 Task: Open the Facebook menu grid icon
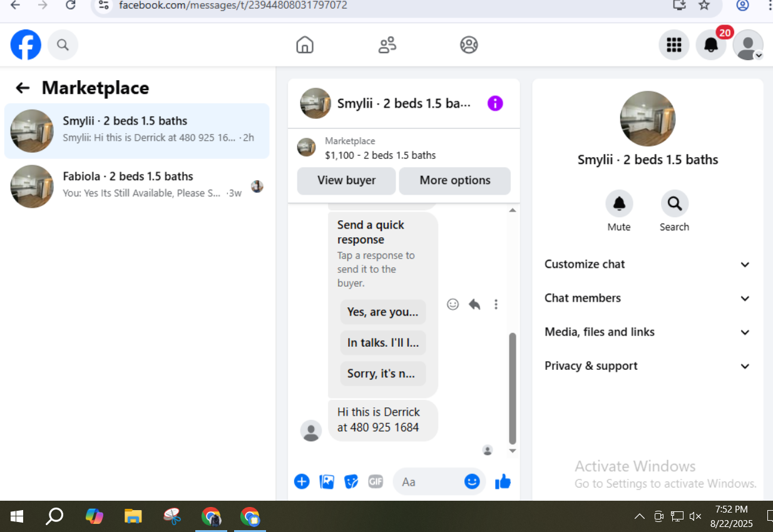[x=674, y=45]
